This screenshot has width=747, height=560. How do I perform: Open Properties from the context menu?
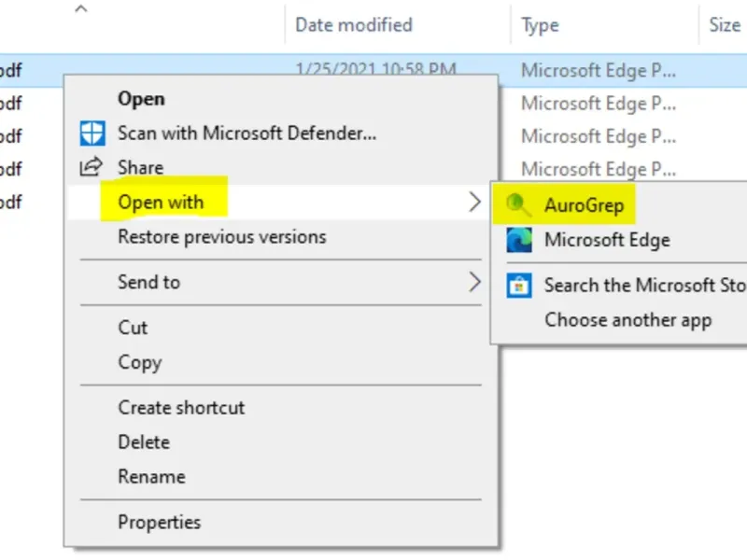159,522
